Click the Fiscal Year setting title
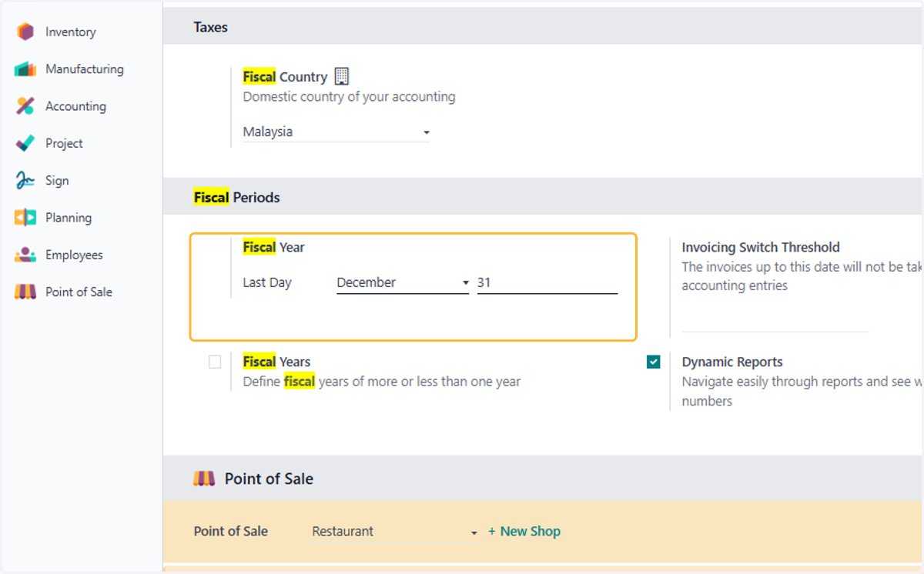924x574 pixels. point(273,247)
